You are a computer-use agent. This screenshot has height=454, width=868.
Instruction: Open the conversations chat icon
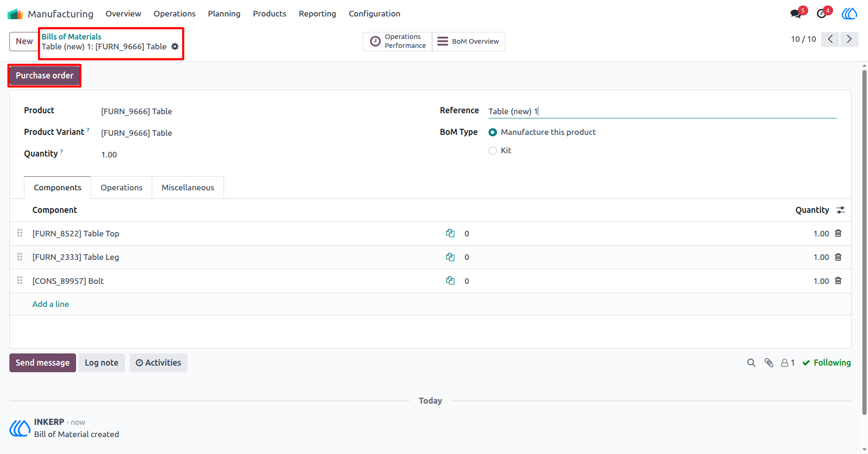[796, 14]
